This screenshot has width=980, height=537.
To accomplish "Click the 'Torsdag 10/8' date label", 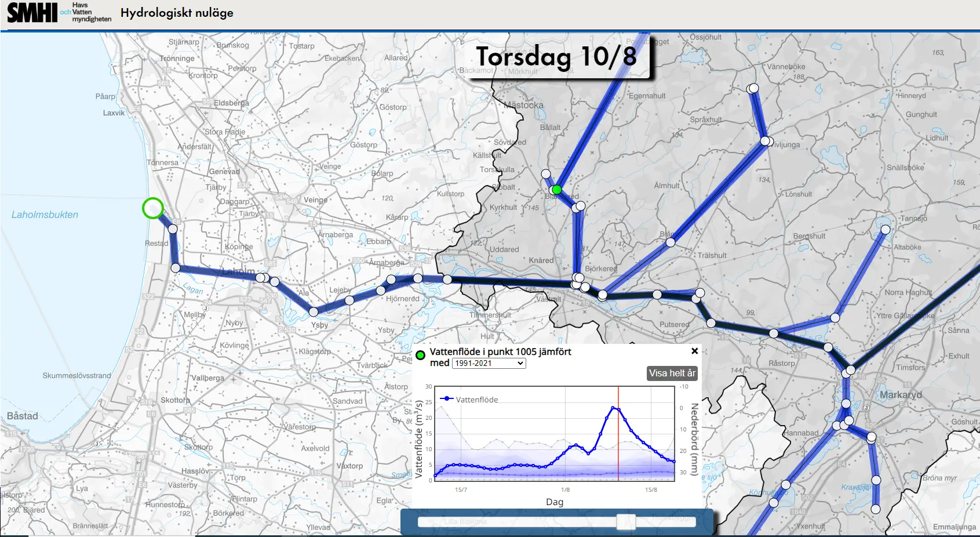I will tap(556, 57).
